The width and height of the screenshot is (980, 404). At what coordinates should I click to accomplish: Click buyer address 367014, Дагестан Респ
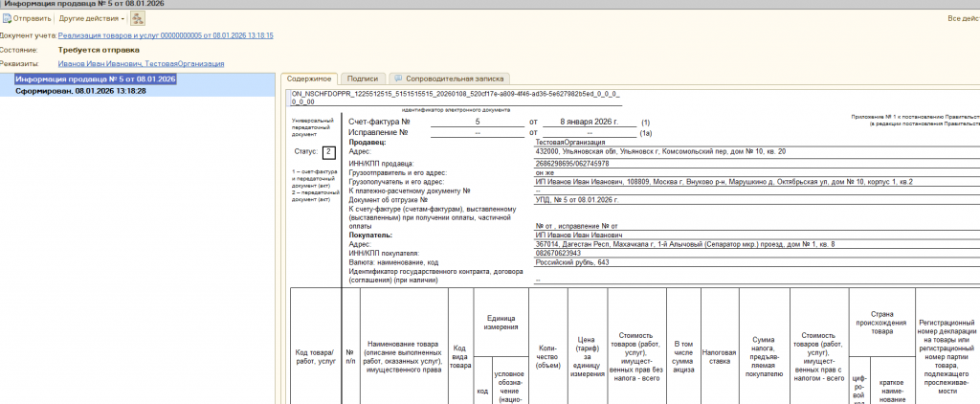685,244
